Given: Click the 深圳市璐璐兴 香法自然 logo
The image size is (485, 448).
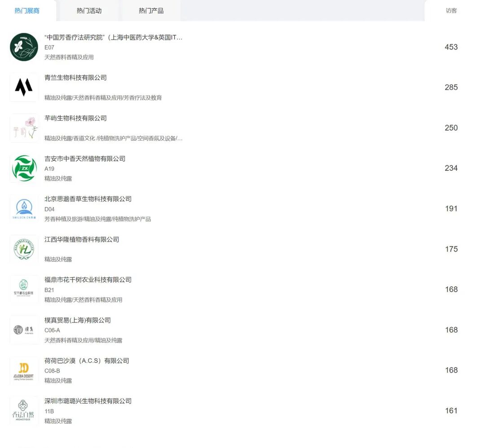Looking at the screenshot, I should 24,411.
